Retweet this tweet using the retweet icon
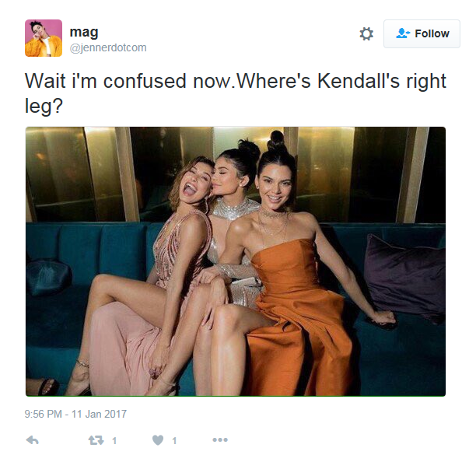Image resolution: width=476 pixels, height=455 pixels. [96, 440]
